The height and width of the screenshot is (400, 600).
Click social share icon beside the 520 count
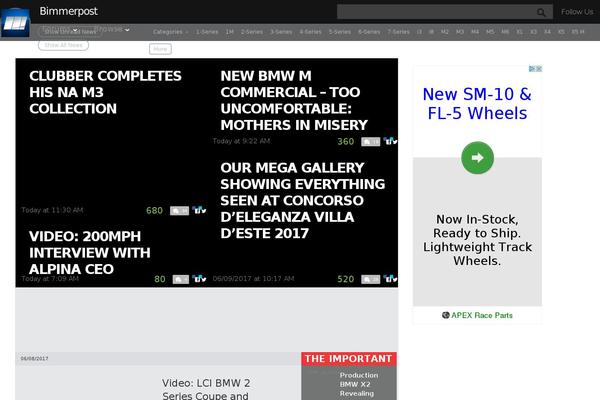390,279
